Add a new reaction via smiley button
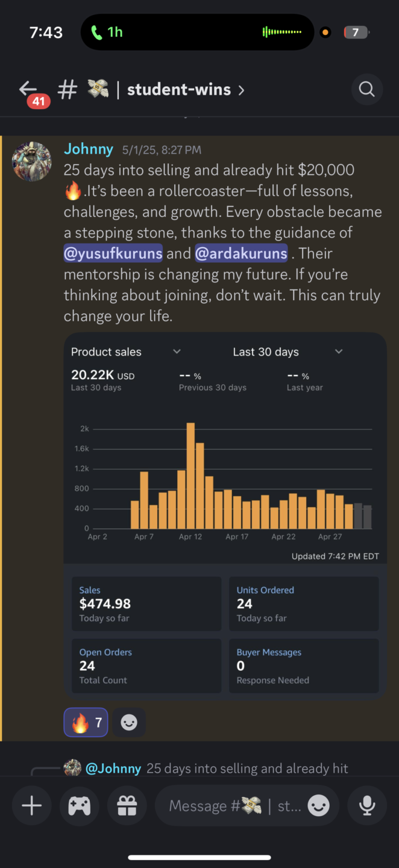 pos(129,722)
